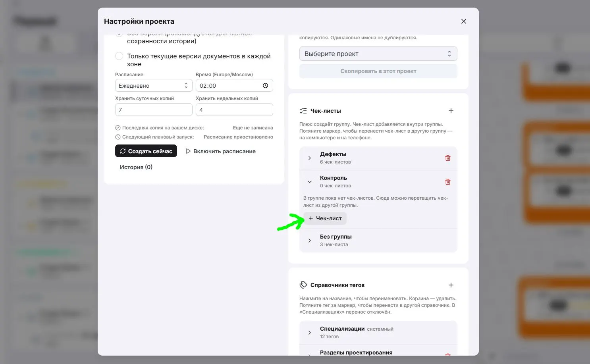The height and width of the screenshot is (364, 590).
Task: Click the Справочники тегов tag icon
Action: (303, 285)
